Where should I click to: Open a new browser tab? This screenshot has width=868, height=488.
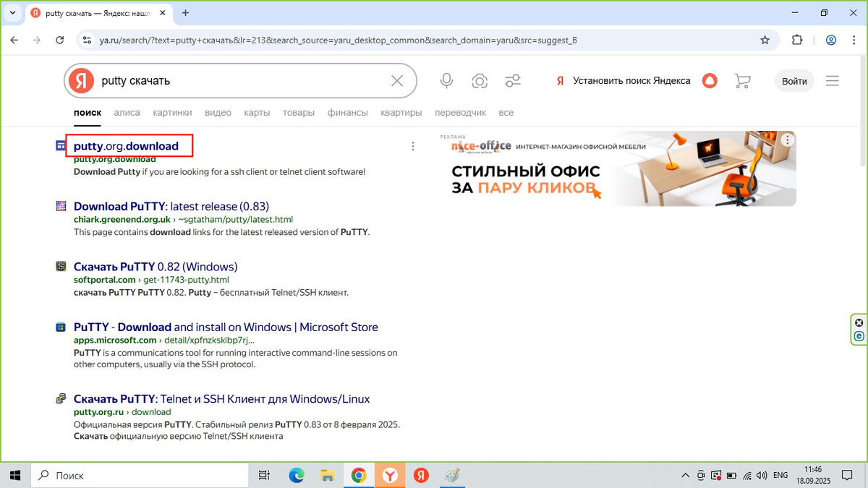[186, 13]
